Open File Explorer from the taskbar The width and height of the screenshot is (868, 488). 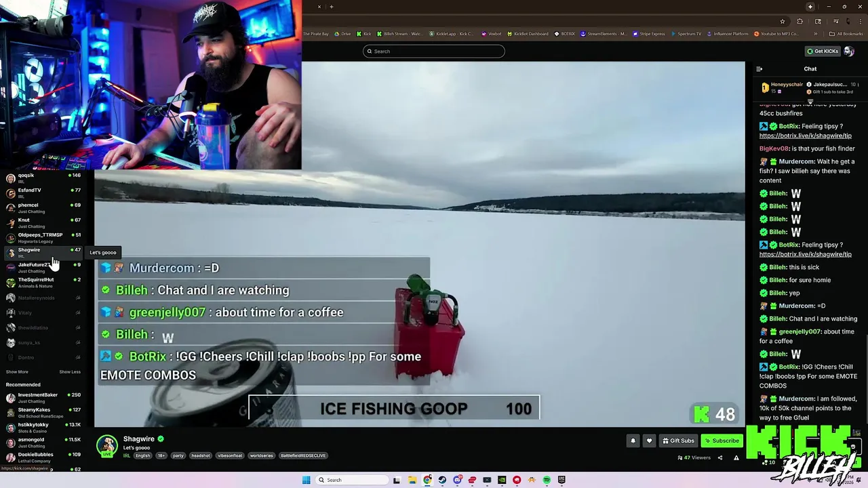pyautogui.click(x=412, y=480)
